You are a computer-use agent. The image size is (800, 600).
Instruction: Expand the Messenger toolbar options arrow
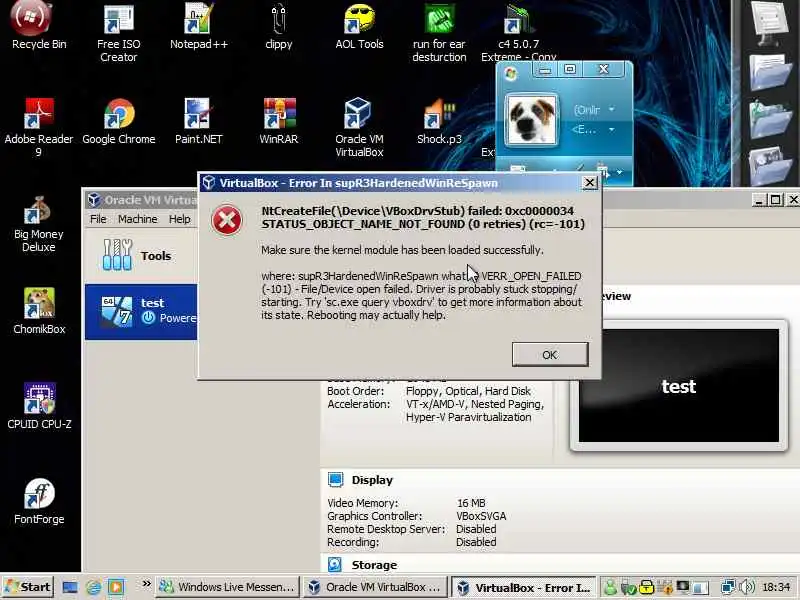click(x=619, y=173)
